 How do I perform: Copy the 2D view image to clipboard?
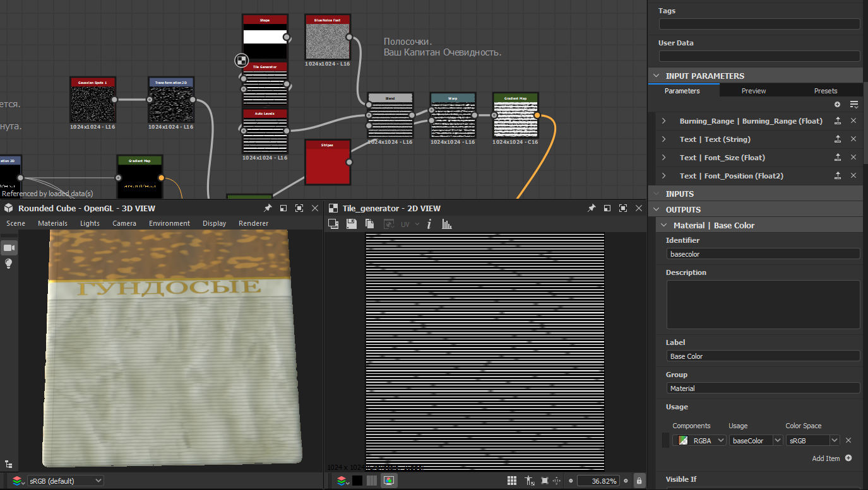point(370,224)
